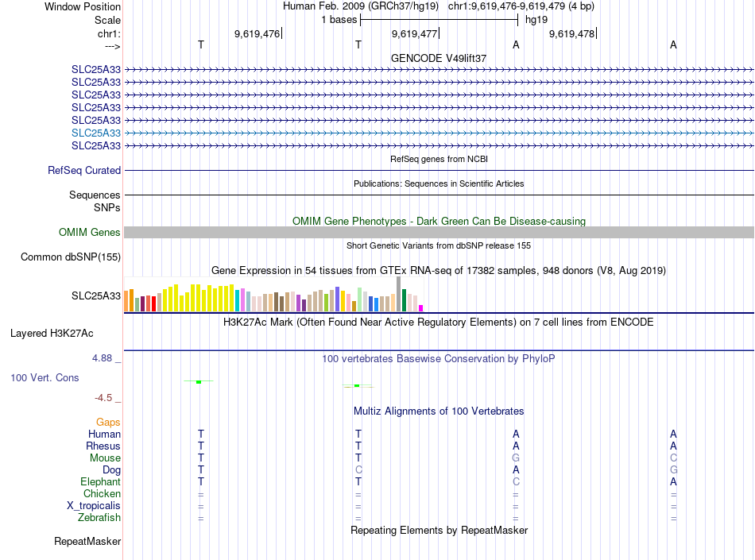Click the 'Dog' species label
This screenshot has height=560, width=755.
tap(111, 470)
